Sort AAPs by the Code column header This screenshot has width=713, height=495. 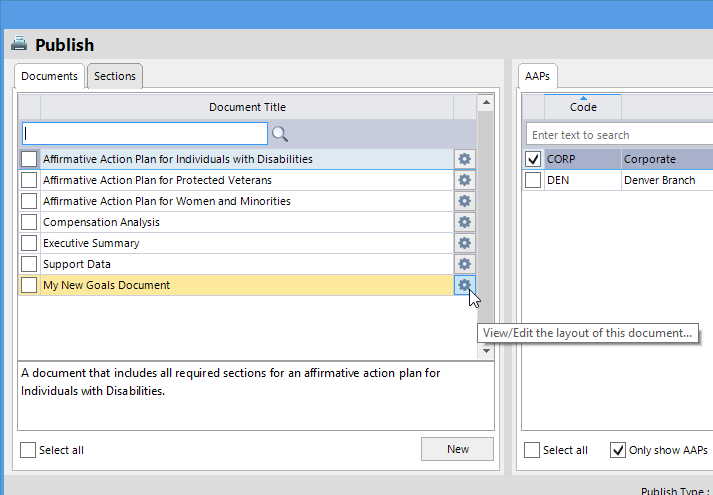point(583,107)
